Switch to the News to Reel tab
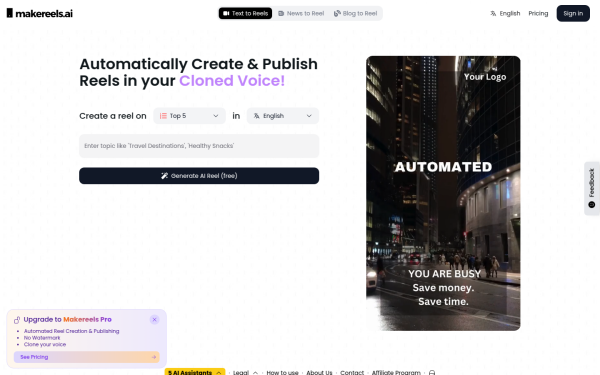The height and width of the screenshot is (375, 600). pos(301,13)
